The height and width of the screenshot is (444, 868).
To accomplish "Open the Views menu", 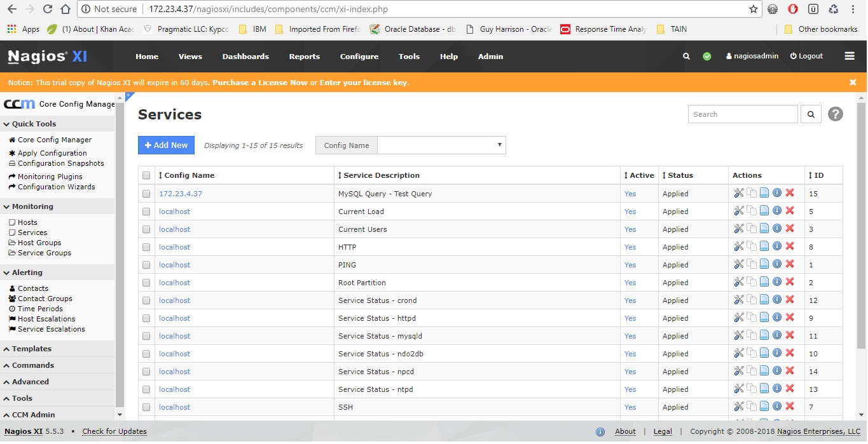I will [x=190, y=57].
